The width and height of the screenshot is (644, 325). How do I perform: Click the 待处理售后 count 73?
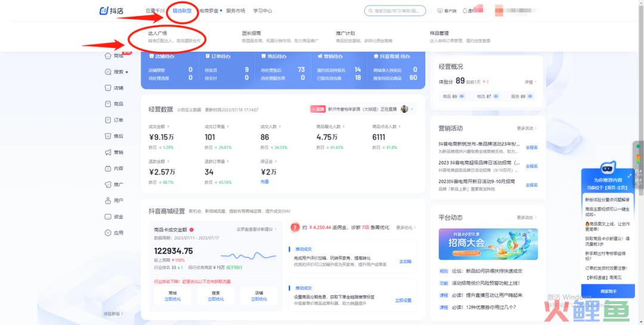point(301,70)
